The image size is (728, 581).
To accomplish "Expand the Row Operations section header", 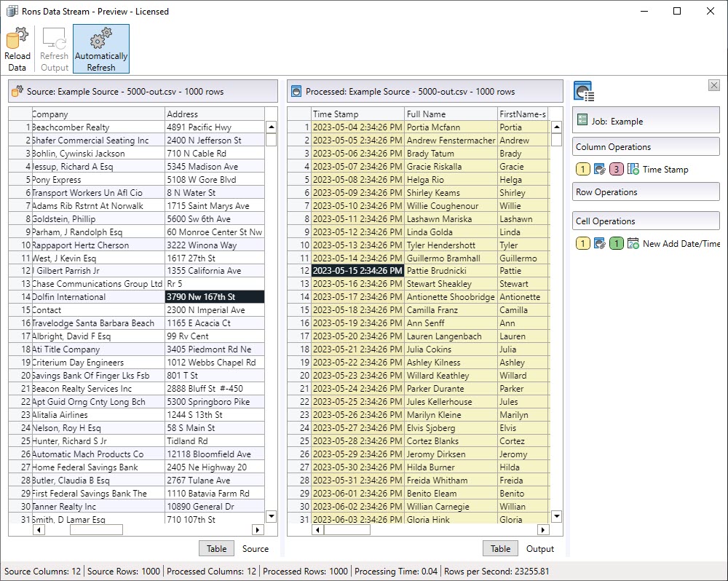I will (x=645, y=192).
